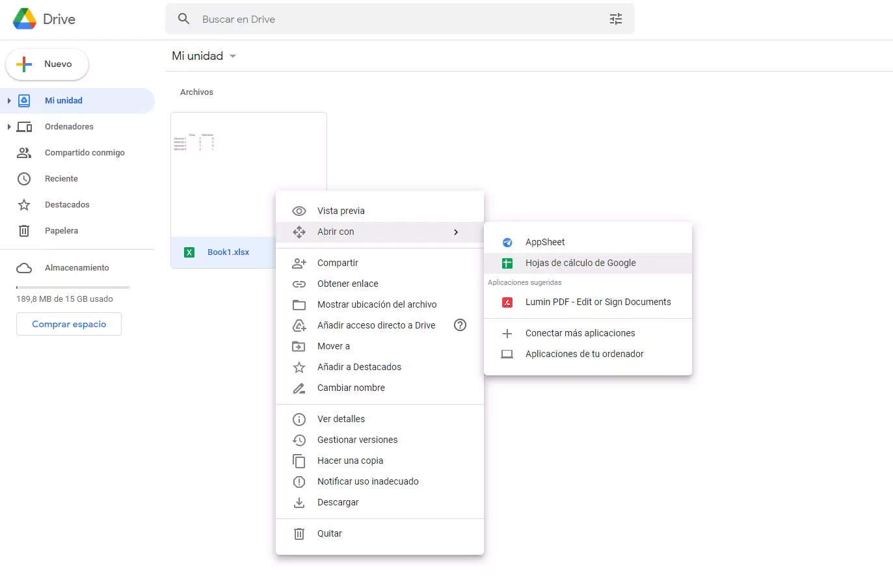The width and height of the screenshot is (893, 588).
Task: Click the Papelera trash icon in sidebar
Action: pos(24,231)
